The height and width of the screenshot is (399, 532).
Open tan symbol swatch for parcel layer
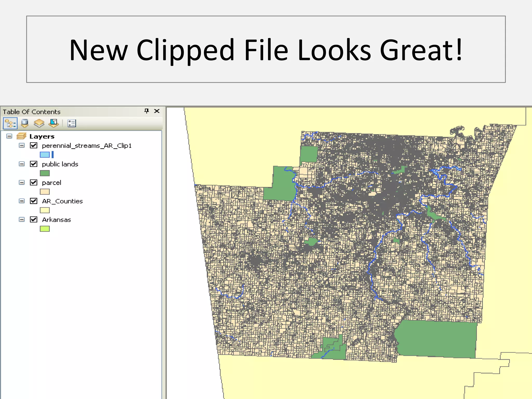coord(45,192)
